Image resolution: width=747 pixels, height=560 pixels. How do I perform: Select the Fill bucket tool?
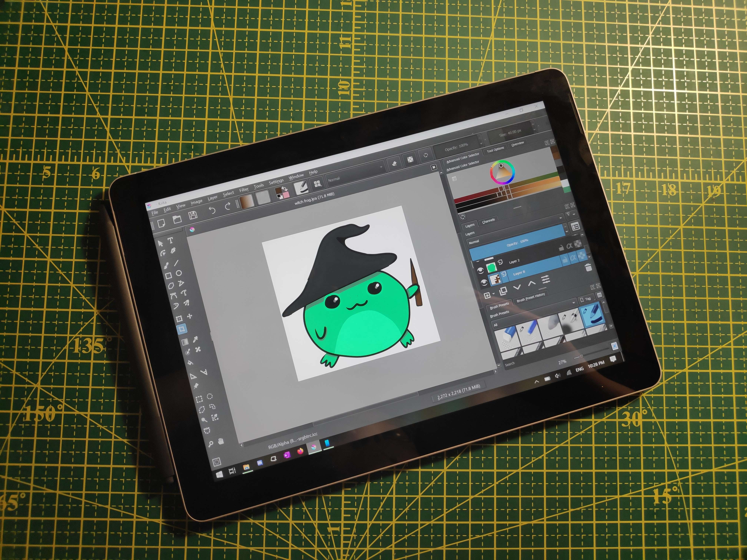[190, 363]
